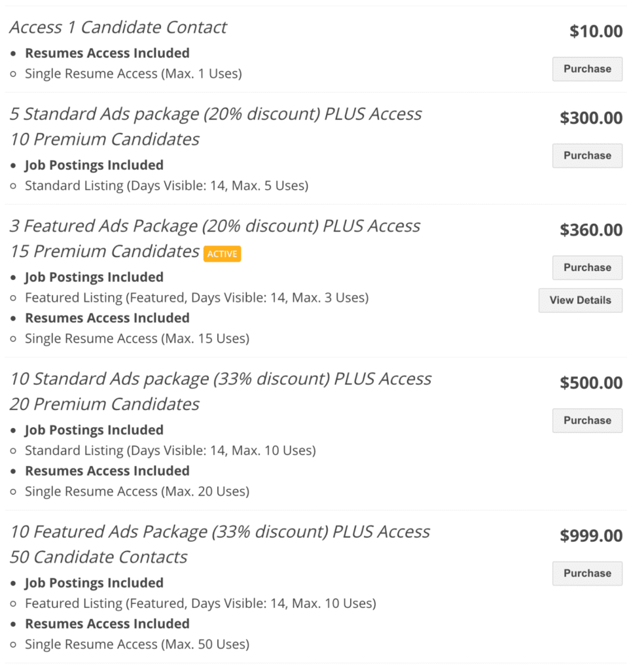
Task: Purchase the $300.00 5 Standard Ads package
Action: coord(587,156)
